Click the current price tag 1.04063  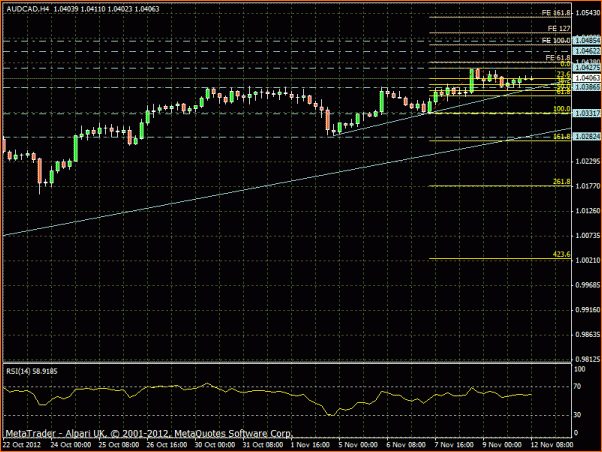[587, 78]
